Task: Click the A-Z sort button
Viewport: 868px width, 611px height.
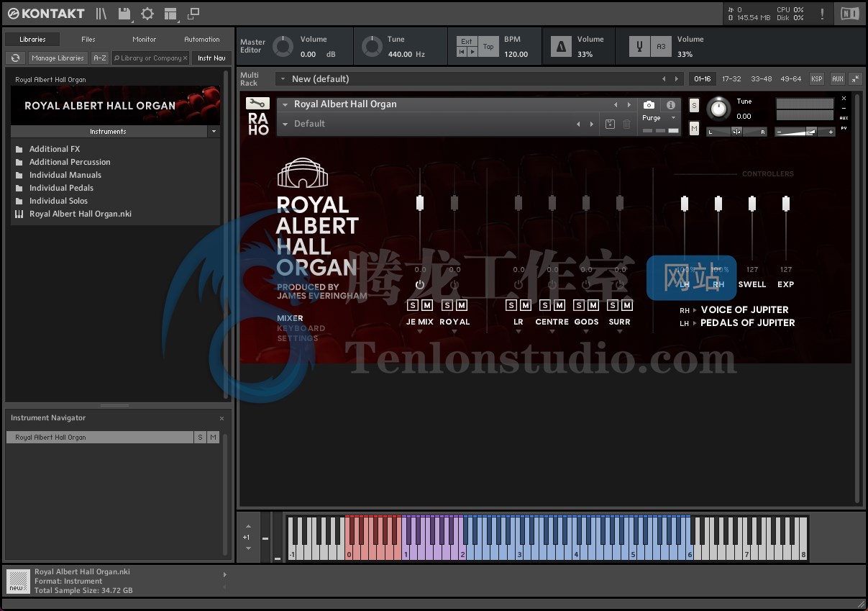Action: pyautogui.click(x=100, y=58)
